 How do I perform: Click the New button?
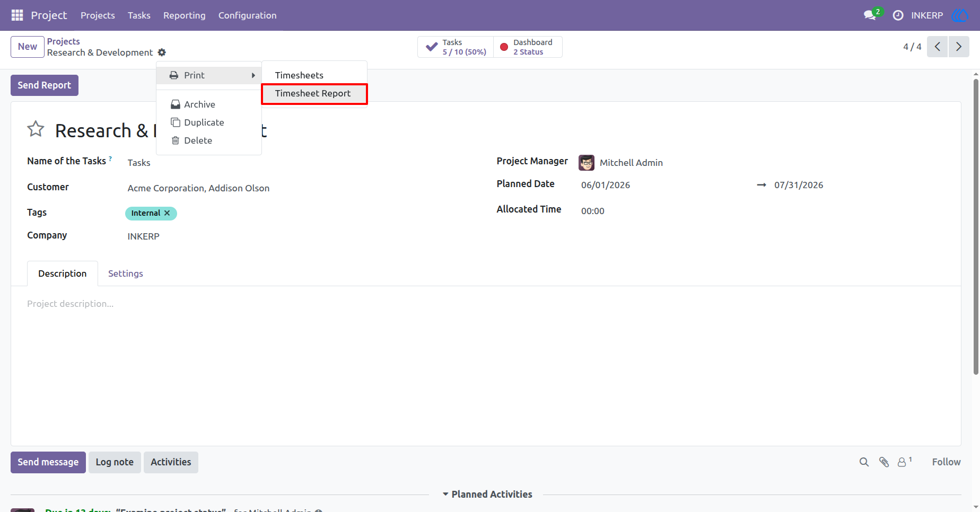coord(28,47)
